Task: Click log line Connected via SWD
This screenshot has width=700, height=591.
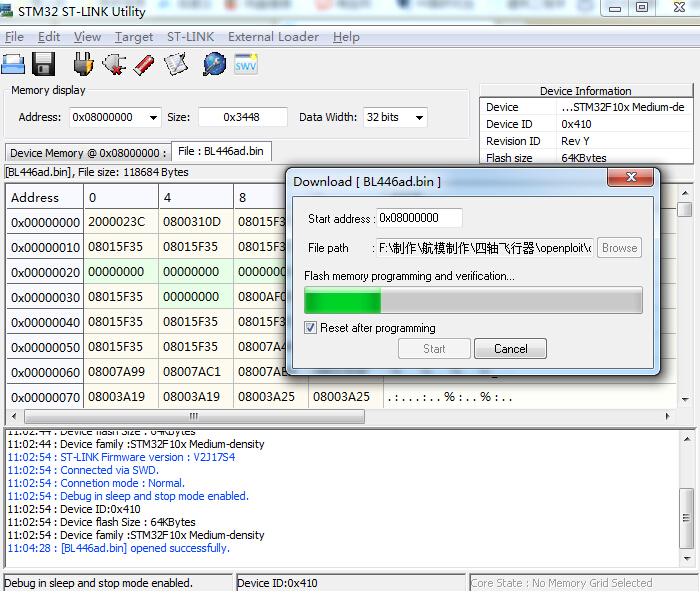Action: pos(83,470)
